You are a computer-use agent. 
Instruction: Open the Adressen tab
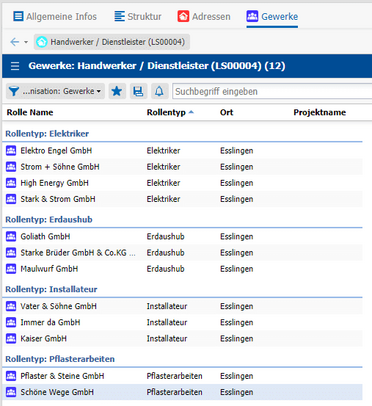(204, 16)
